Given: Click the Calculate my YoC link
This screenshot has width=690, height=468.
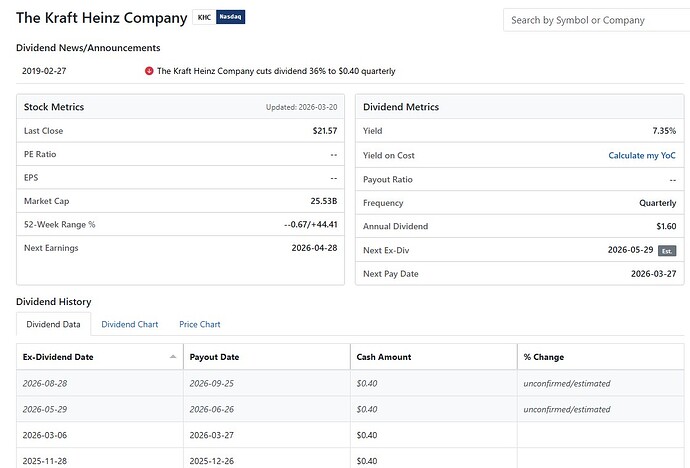Looking at the screenshot, I should pos(642,155).
